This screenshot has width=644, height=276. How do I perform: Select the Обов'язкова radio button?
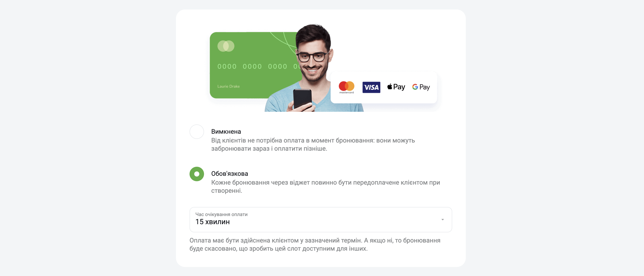(x=197, y=174)
